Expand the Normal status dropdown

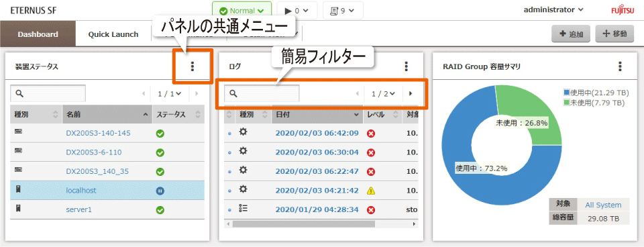click(x=242, y=11)
